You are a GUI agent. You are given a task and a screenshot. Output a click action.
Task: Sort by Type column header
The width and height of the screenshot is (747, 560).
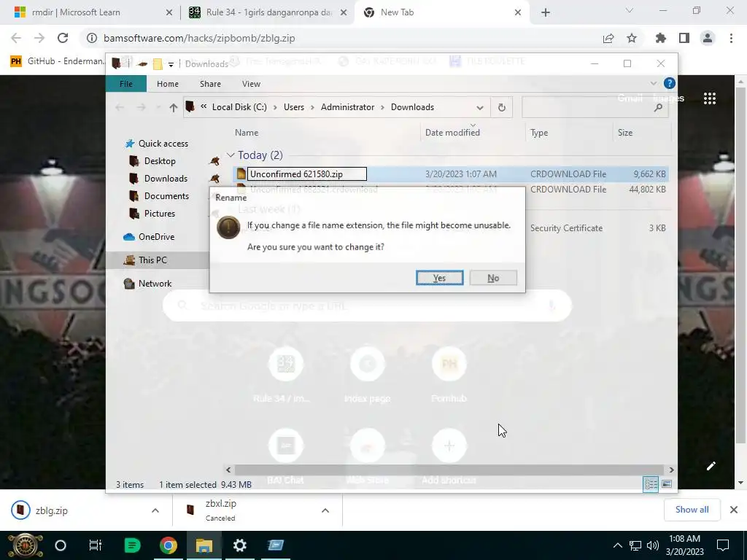pyautogui.click(x=539, y=133)
